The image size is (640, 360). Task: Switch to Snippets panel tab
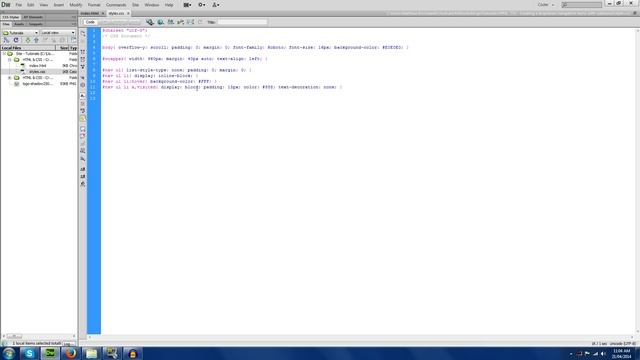[36, 24]
